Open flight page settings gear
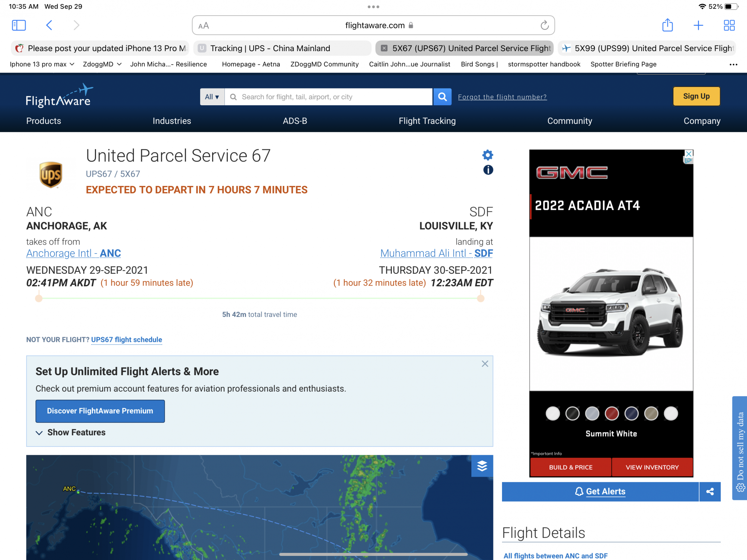The height and width of the screenshot is (560, 747). click(488, 155)
